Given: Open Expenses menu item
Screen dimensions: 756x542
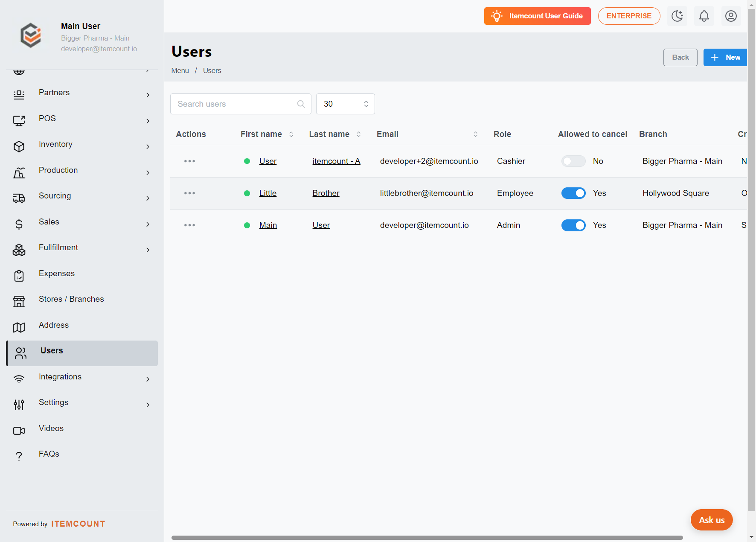Looking at the screenshot, I should [82, 275].
